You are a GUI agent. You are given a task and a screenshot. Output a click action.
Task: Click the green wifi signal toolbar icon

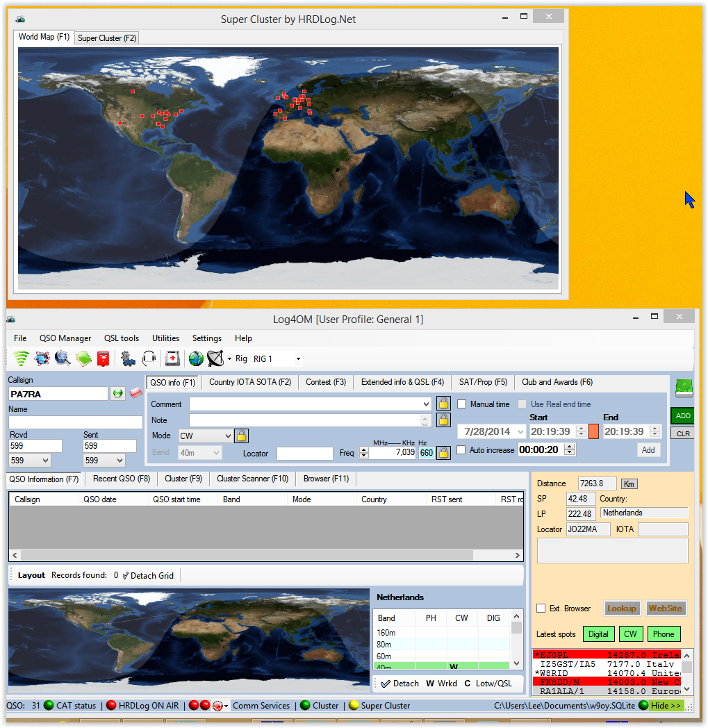tap(21, 358)
